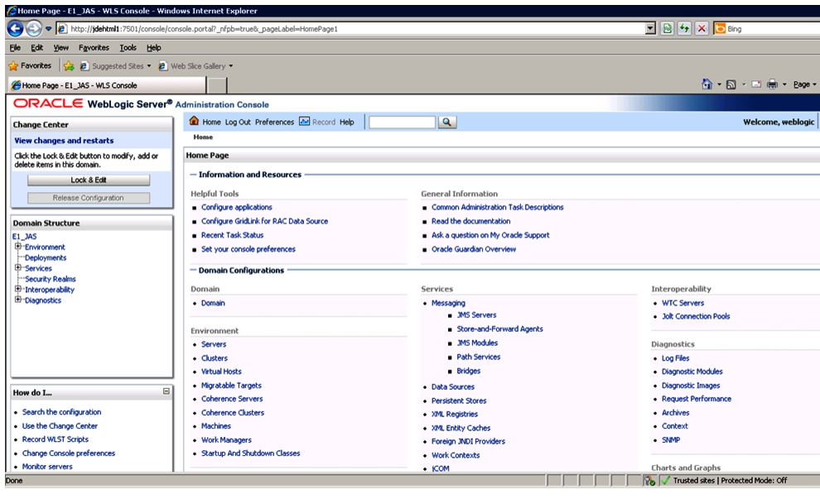Click View changes and restarts link
Screen dimensions: 820x504
pos(64,141)
